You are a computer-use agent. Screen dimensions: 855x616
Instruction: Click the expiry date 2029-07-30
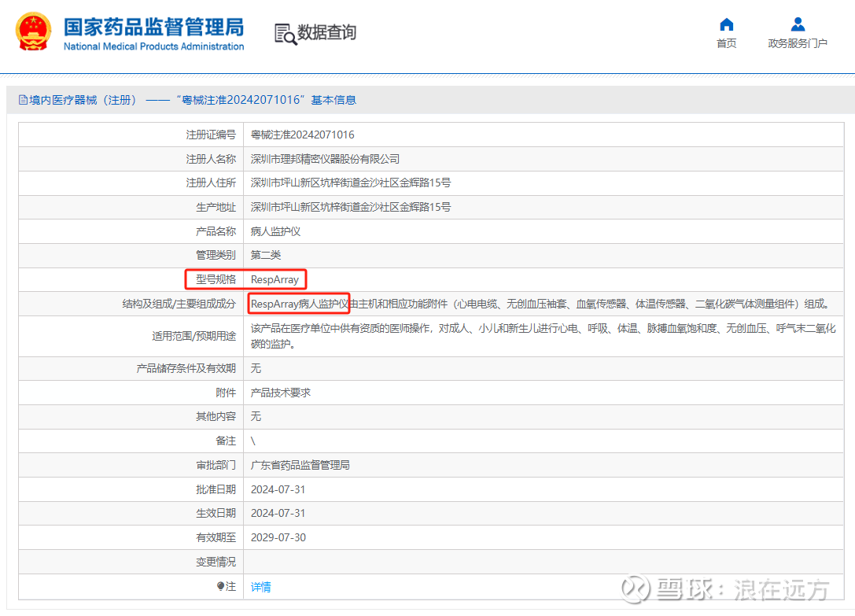pyautogui.click(x=278, y=537)
